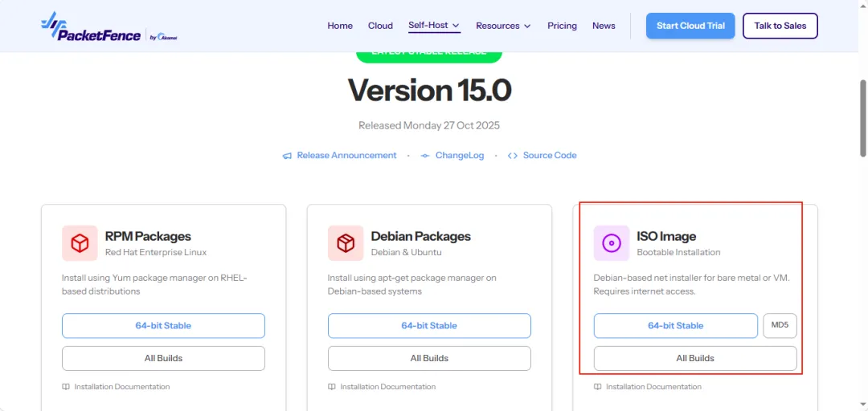Open ISO Image Installation Documentation
The width and height of the screenshot is (868, 411).
[x=653, y=387]
